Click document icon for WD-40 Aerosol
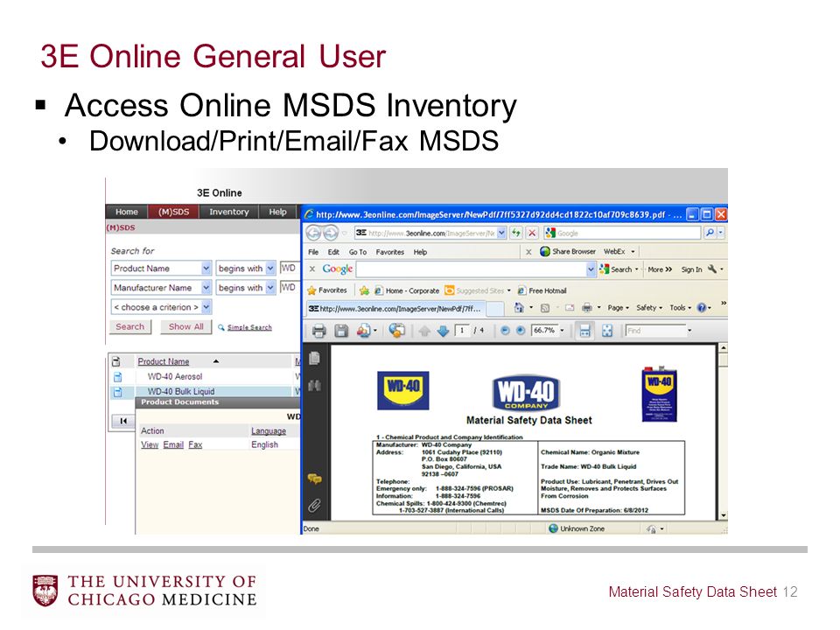Viewport: 840px width, 630px height. pos(118,376)
